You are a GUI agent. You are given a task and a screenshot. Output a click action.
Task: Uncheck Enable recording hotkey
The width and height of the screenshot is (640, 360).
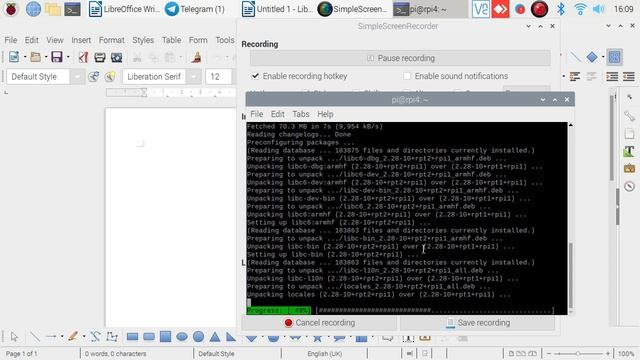coord(256,76)
